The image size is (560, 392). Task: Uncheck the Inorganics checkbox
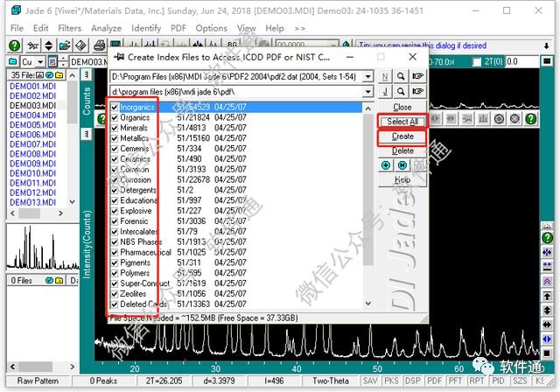coord(115,107)
